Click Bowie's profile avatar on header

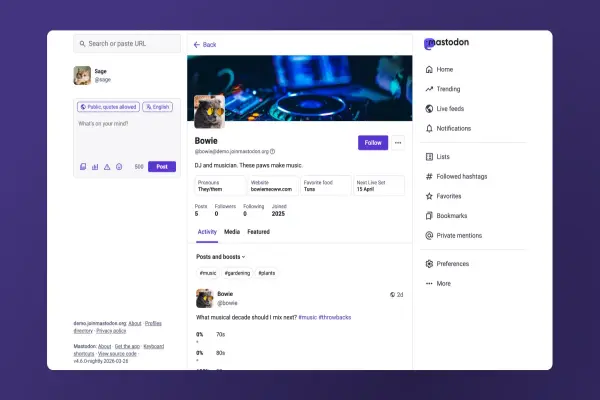[x=209, y=112]
